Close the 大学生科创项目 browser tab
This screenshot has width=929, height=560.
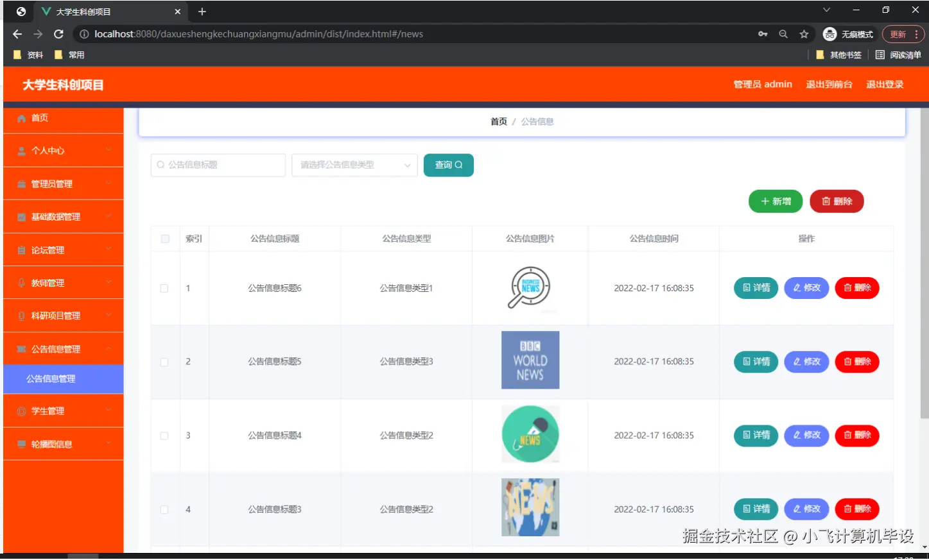pyautogui.click(x=178, y=12)
